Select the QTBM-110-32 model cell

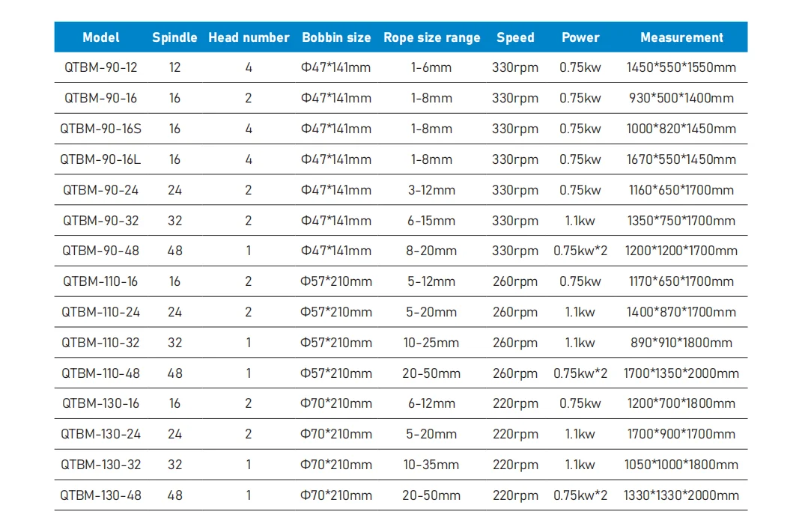point(101,343)
